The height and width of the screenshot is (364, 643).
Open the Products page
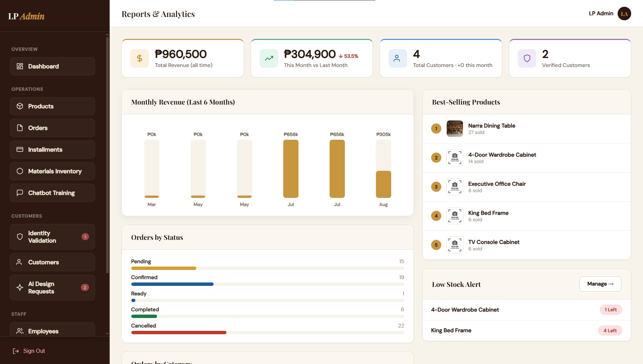(52, 106)
